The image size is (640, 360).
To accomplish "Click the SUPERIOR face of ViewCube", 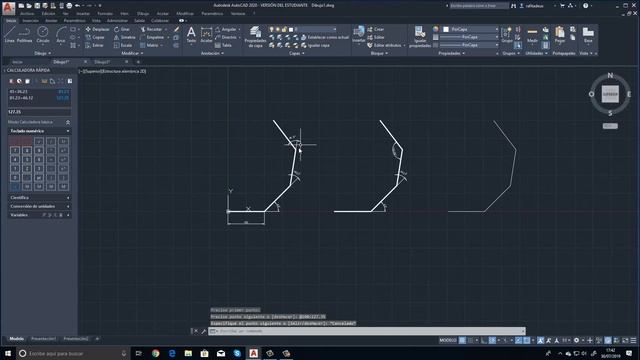I will click(x=610, y=94).
